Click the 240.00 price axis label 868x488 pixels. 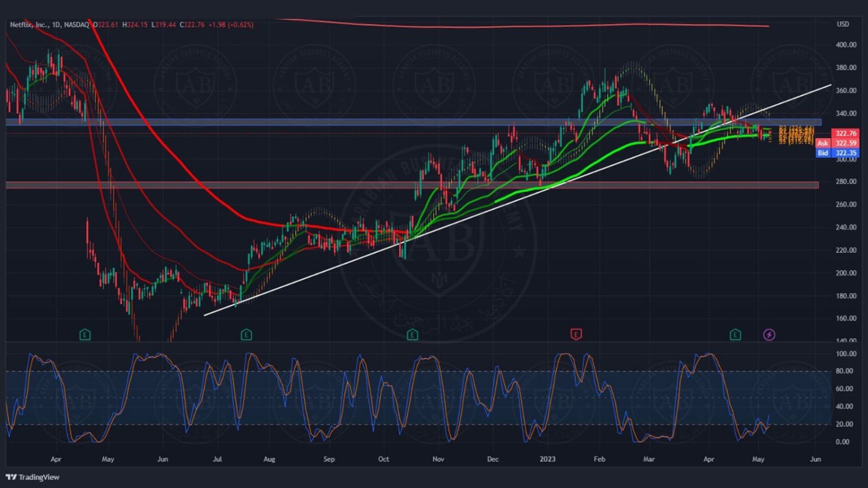(846, 227)
